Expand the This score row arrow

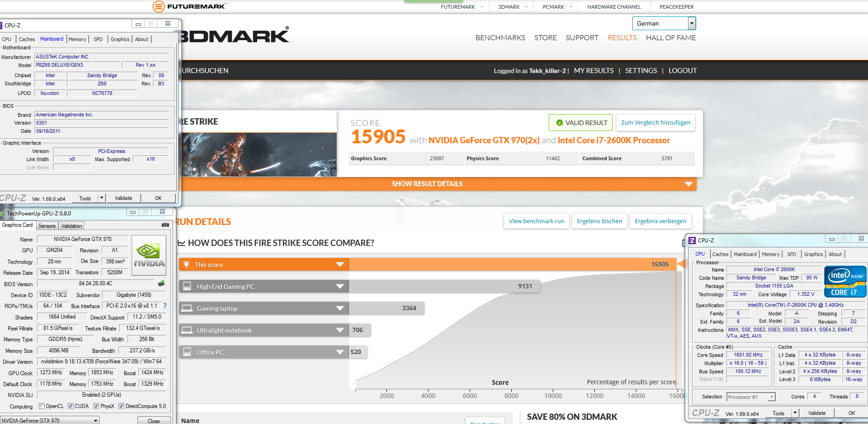click(340, 264)
